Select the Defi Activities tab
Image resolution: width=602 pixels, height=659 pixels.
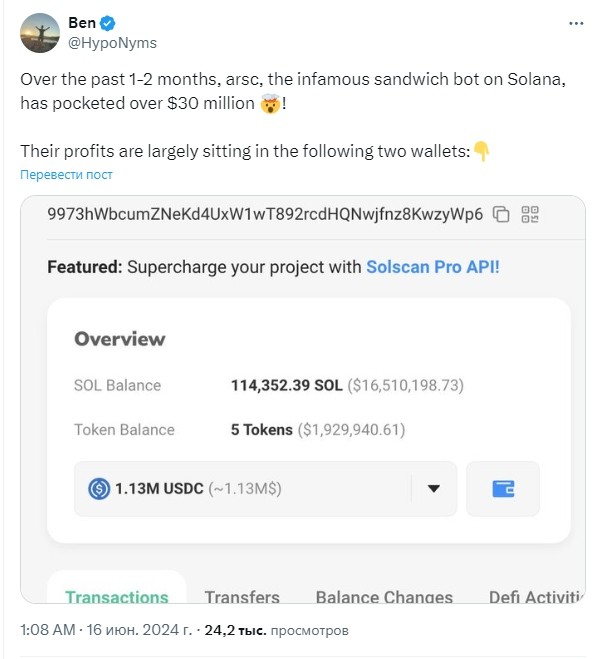pos(536,597)
